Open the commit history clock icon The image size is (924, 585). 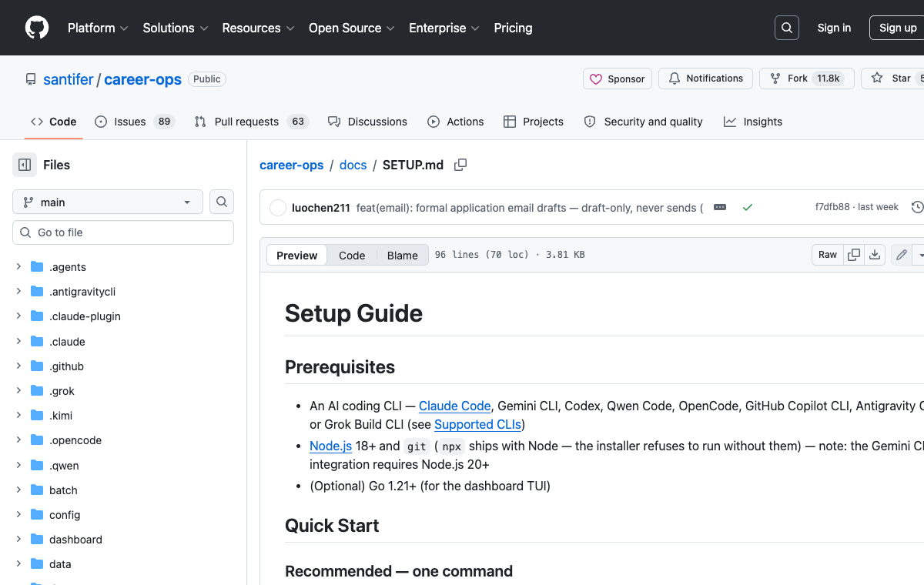tap(917, 207)
